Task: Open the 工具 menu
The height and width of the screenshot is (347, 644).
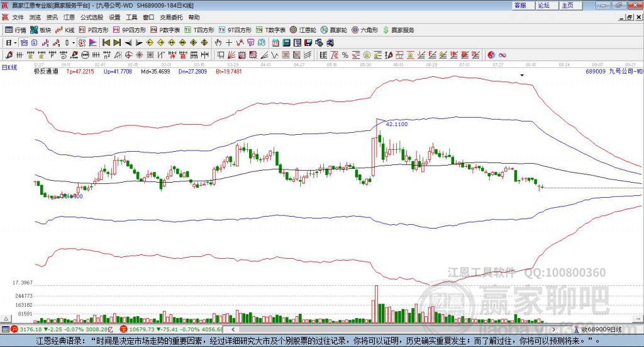Action: click(x=131, y=17)
